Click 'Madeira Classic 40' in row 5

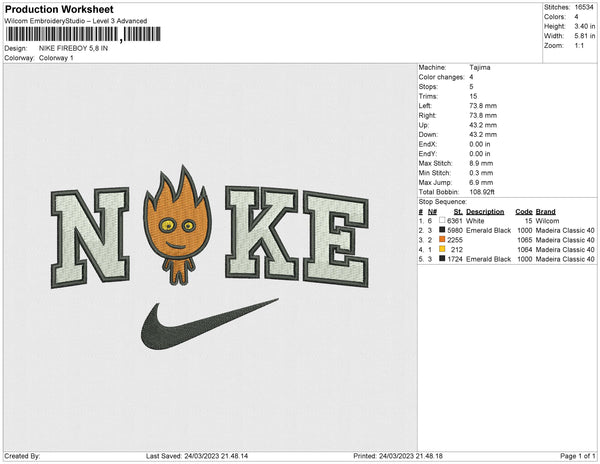point(565,259)
